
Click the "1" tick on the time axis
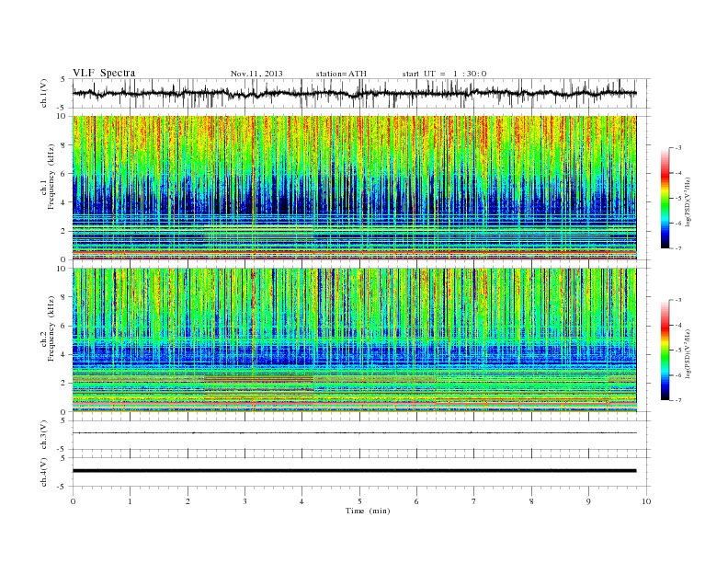click(131, 501)
